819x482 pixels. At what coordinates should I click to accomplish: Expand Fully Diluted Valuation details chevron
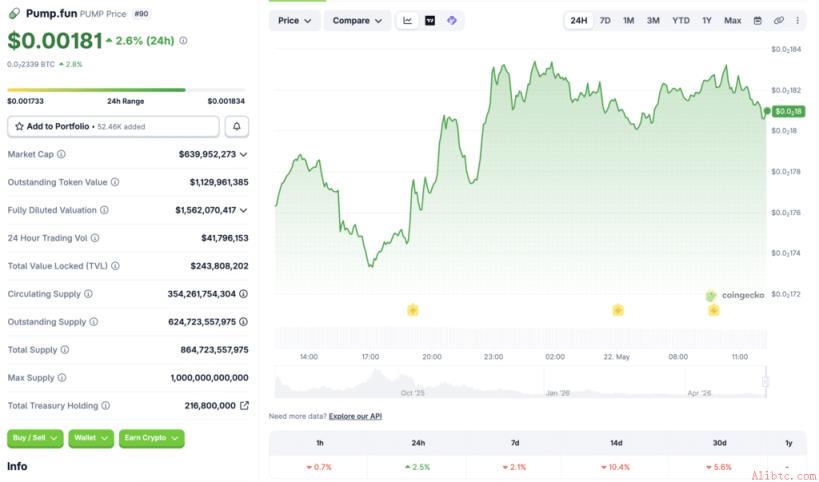pyautogui.click(x=243, y=210)
